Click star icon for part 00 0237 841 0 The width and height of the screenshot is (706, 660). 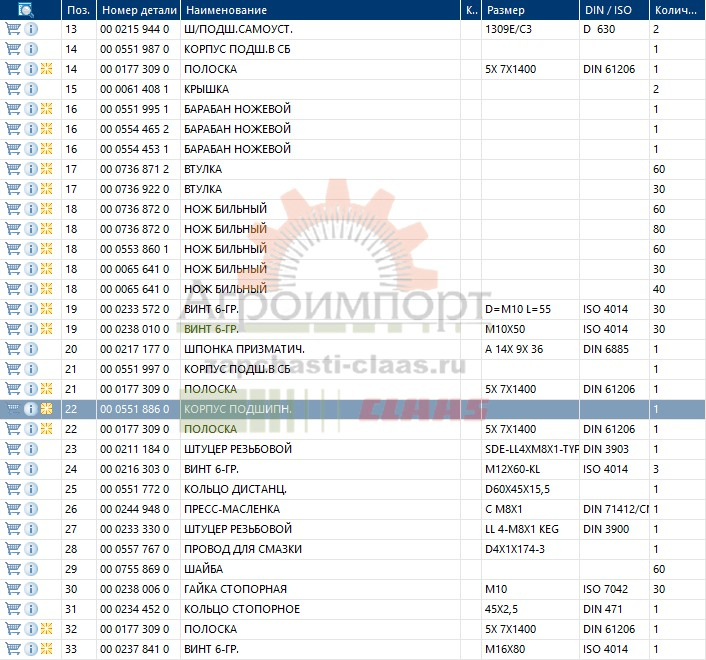point(46,649)
